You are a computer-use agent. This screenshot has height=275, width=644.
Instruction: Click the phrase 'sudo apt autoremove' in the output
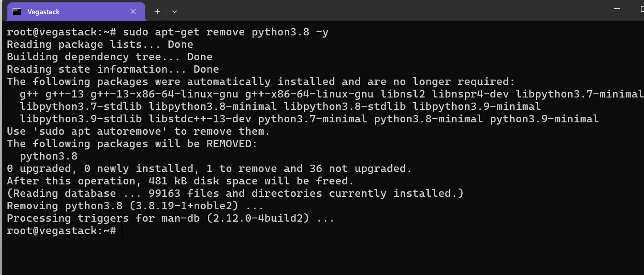pos(99,131)
